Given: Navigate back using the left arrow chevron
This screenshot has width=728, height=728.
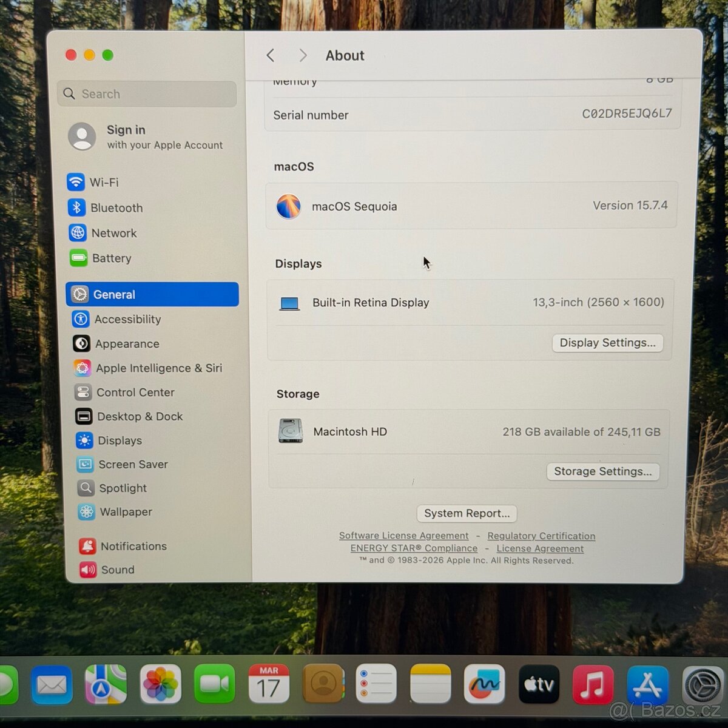Looking at the screenshot, I should pyautogui.click(x=271, y=55).
